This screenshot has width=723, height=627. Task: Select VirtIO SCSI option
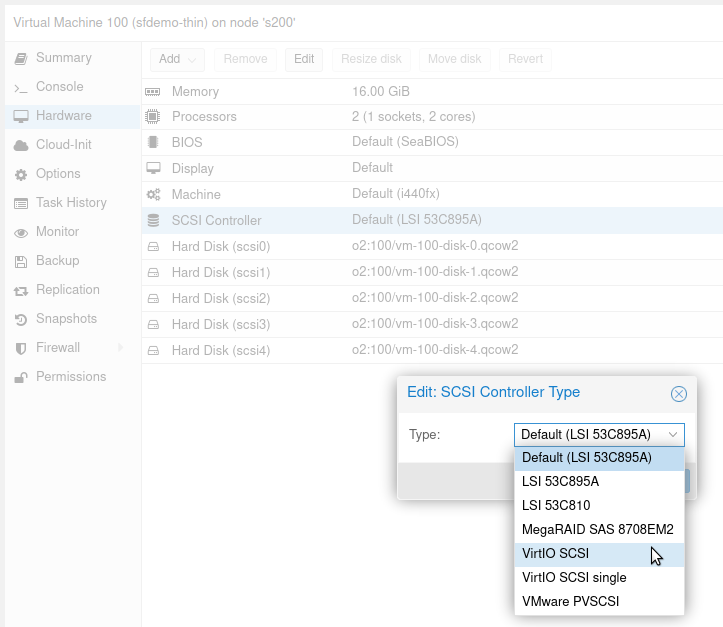click(599, 554)
